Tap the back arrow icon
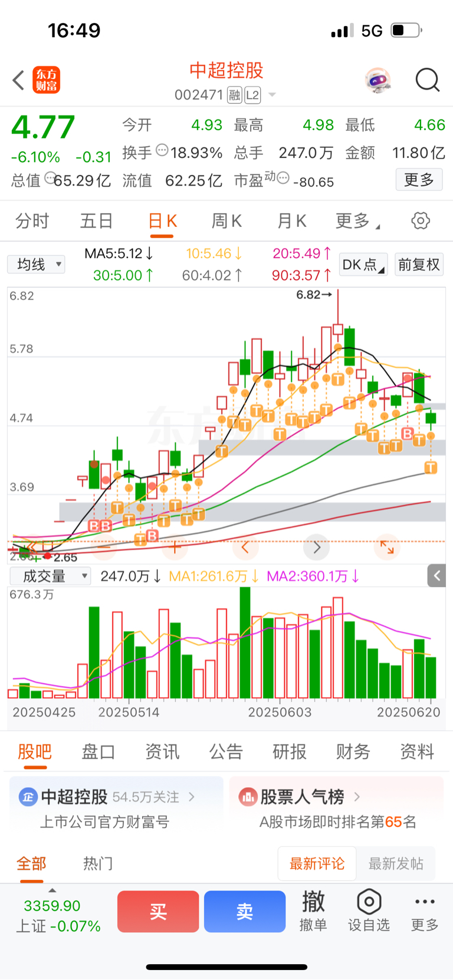The image size is (453, 980). [18, 80]
